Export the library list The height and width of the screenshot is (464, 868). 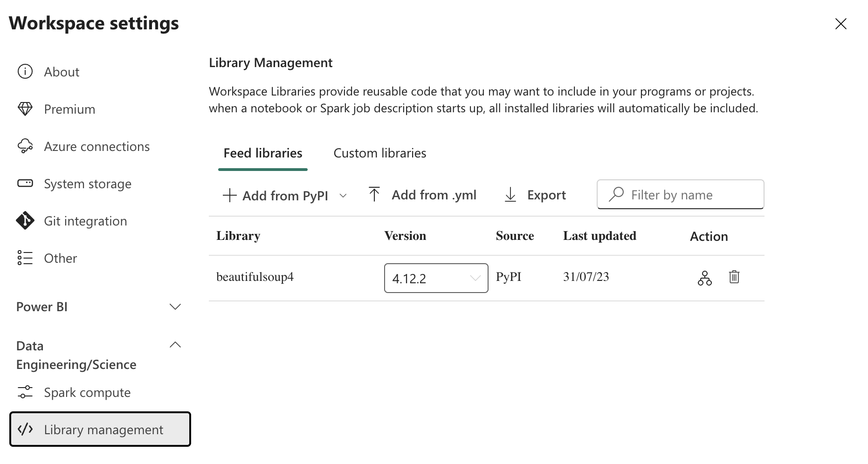click(x=535, y=195)
